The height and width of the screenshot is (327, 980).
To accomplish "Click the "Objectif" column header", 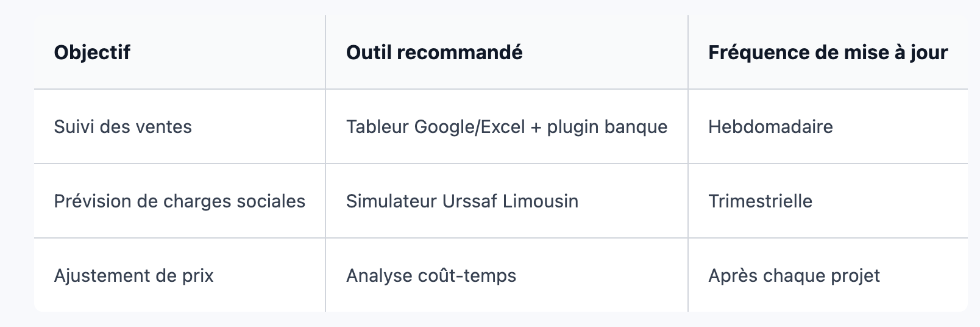I will tap(179, 52).
